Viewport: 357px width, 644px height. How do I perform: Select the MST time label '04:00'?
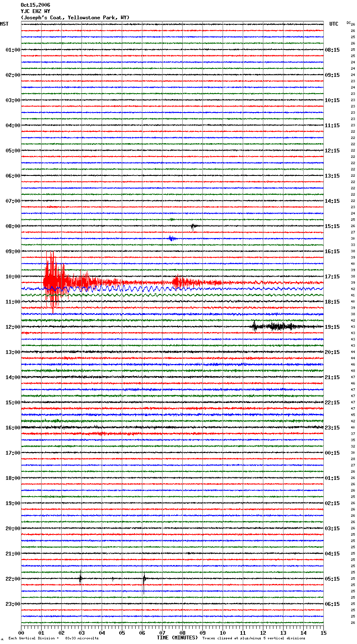pos(13,126)
